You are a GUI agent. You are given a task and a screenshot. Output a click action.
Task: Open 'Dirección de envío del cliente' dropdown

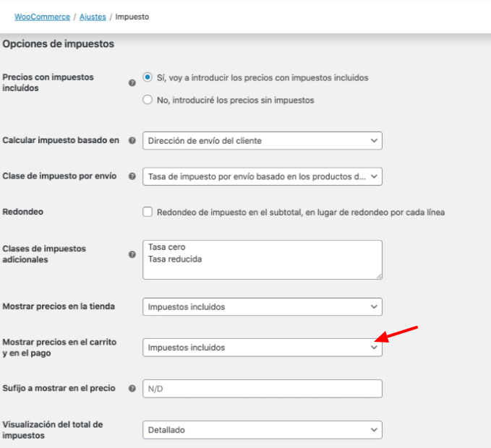(262, 141)
